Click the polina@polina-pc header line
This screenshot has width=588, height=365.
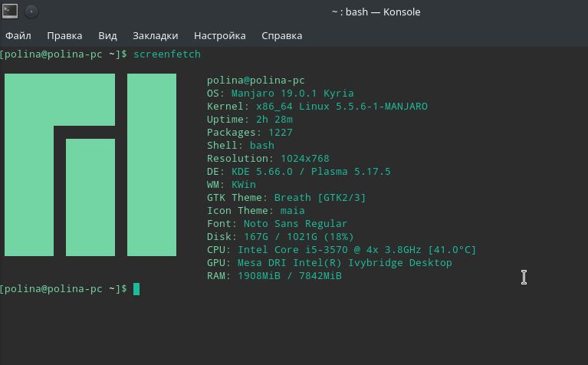click(x=256, y=81)
